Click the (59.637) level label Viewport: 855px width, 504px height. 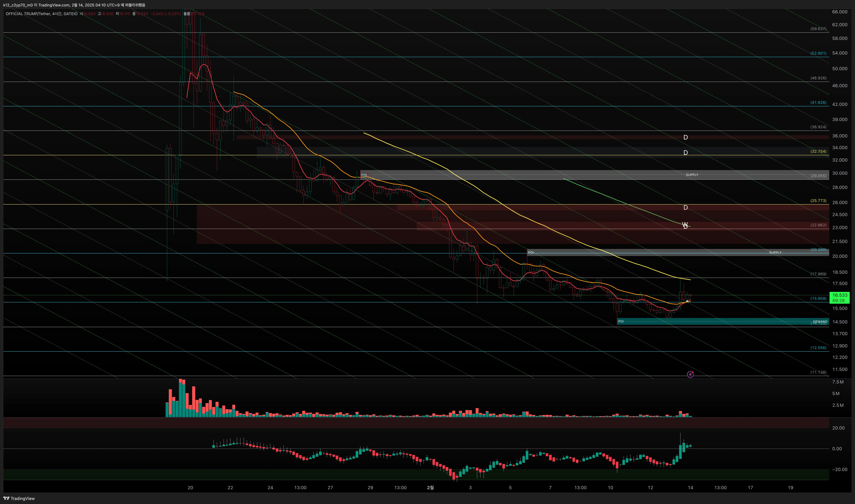pos(818,29)
